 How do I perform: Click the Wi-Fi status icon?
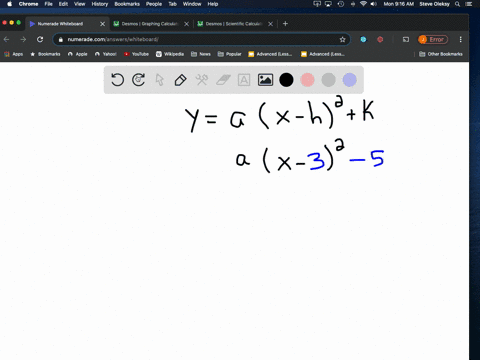pyautogui.click(x=363, y=4)
